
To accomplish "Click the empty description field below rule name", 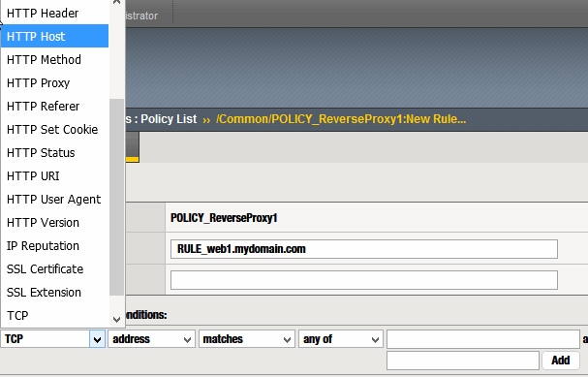I will point(364,280).
